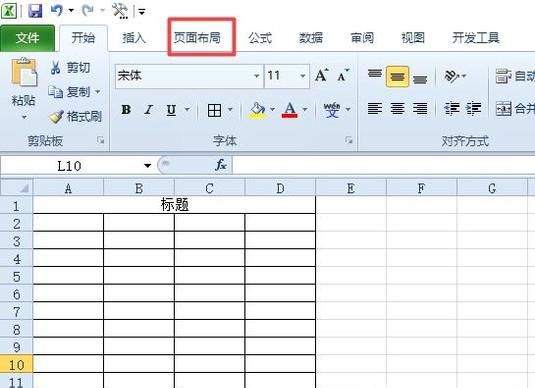Screen dimensions: 535x388
Task: Open Customize Quick Access Toolbar dropdown
Action: coord(142,12)
